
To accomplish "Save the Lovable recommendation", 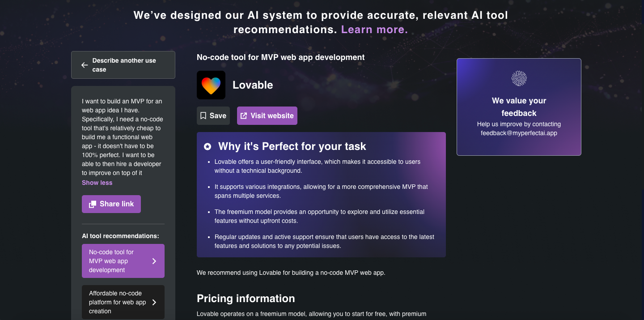I will point(213,116).
